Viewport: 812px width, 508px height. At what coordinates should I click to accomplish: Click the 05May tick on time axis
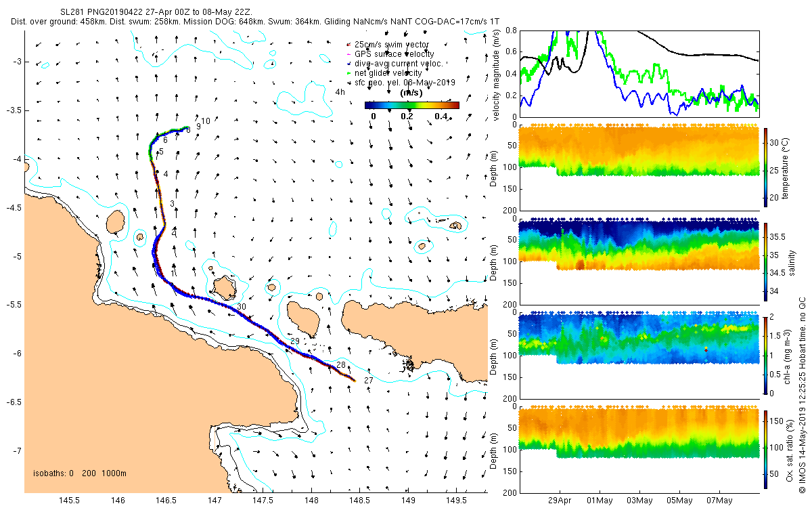click(679, 501)
